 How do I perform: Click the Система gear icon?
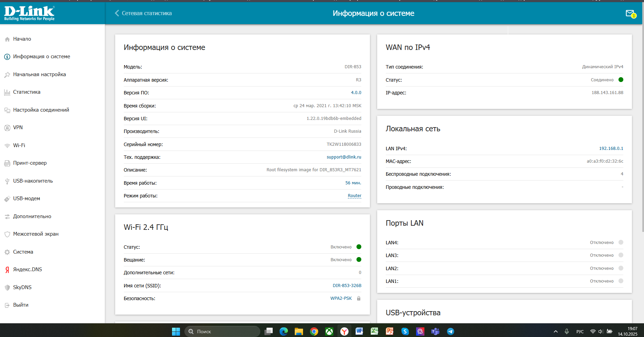[7, 252]
